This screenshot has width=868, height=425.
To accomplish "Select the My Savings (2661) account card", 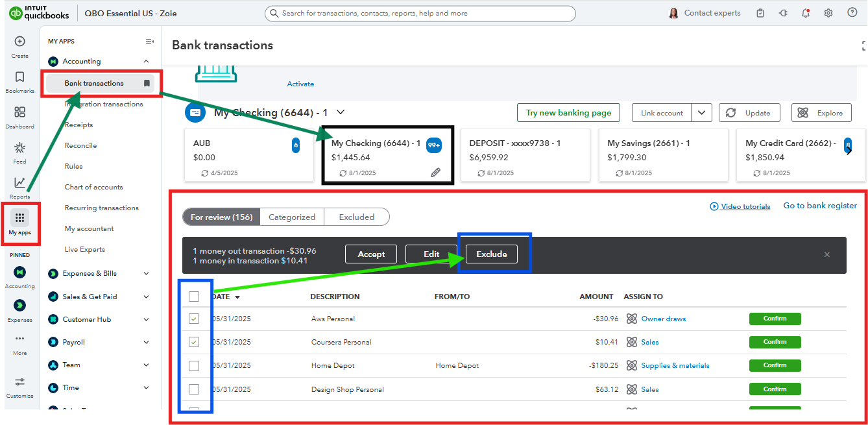I will (664, 155).
